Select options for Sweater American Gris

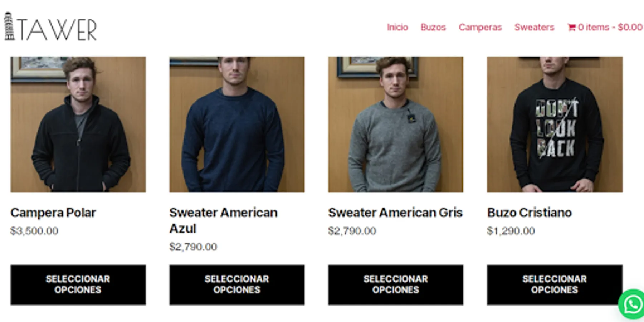(x=396, y=285)
